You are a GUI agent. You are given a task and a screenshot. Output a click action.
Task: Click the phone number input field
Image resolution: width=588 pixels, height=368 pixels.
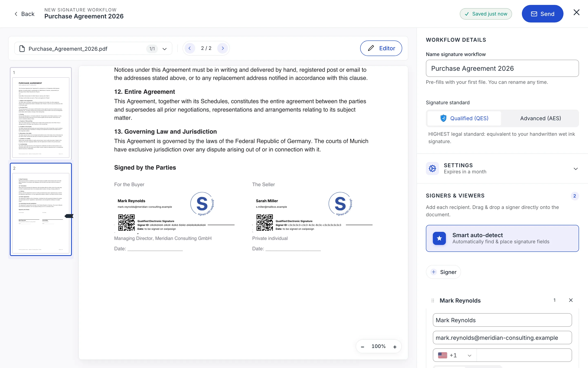point(524,355)
